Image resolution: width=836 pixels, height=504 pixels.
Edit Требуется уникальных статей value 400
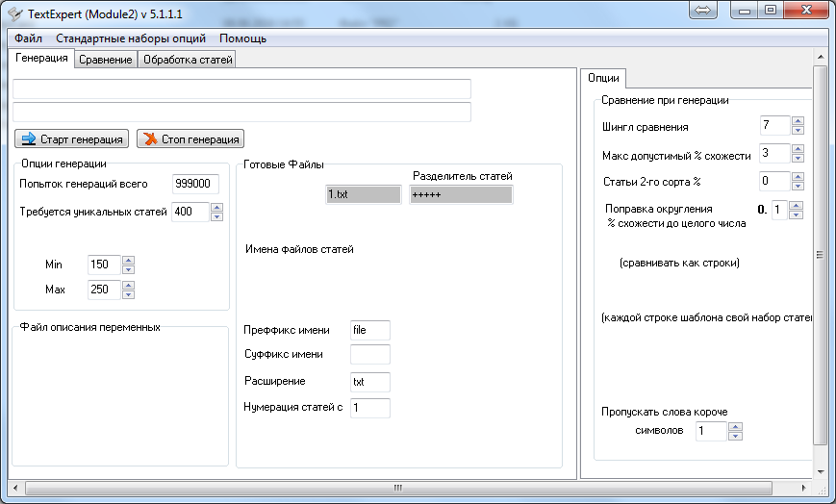[x=190, y=212]
